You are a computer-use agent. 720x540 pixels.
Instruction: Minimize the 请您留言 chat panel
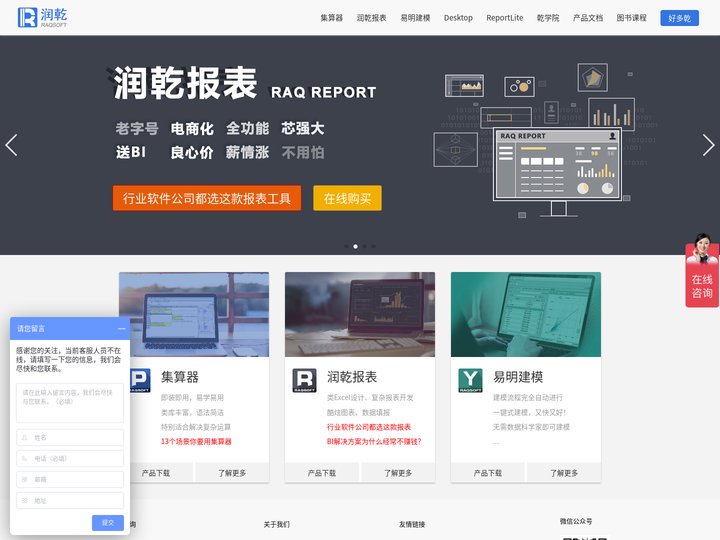tap(121, 329)
